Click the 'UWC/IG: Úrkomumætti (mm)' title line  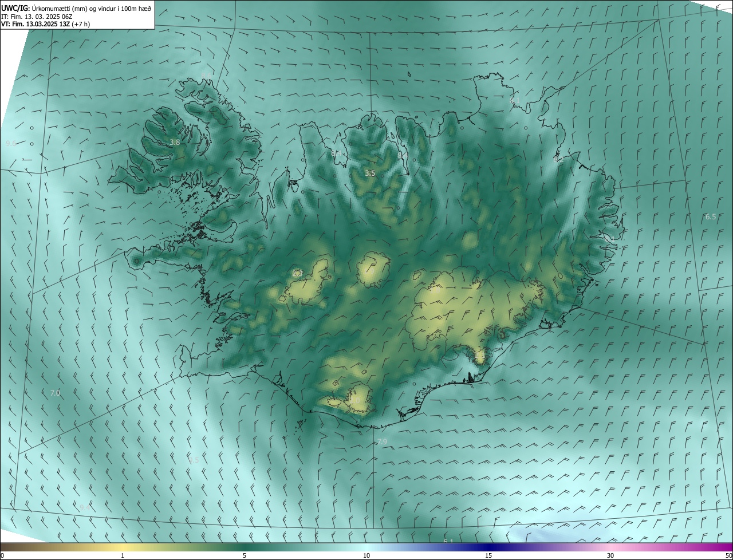pyautogui.click(x=76, y=7)
